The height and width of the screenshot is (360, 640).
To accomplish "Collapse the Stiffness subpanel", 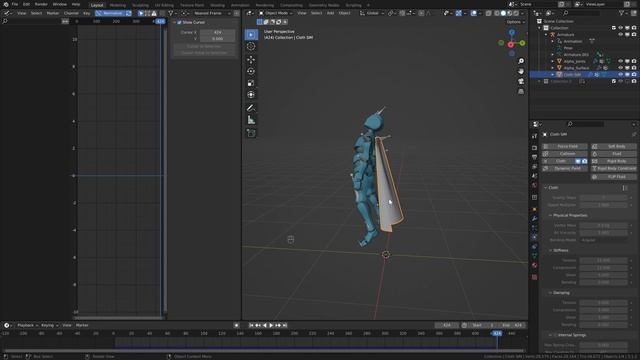I will tap(550, 251).
